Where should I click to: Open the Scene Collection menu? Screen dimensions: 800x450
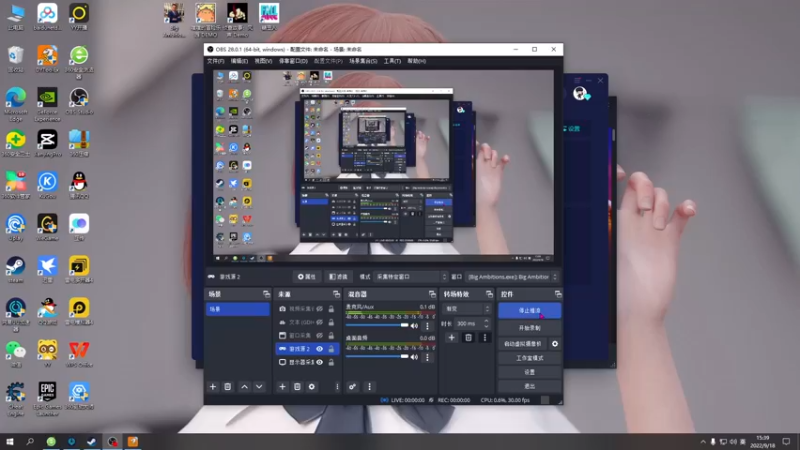pos(363,61)
